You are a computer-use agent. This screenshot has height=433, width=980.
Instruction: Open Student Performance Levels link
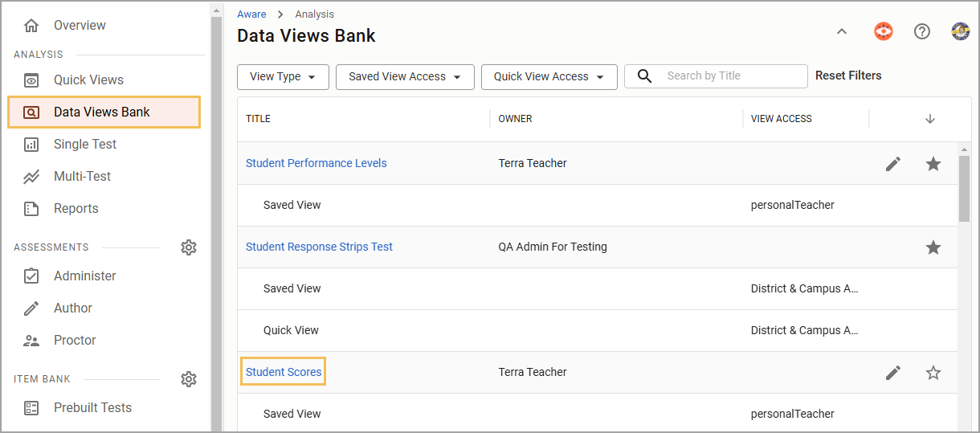tap(316, 163)
